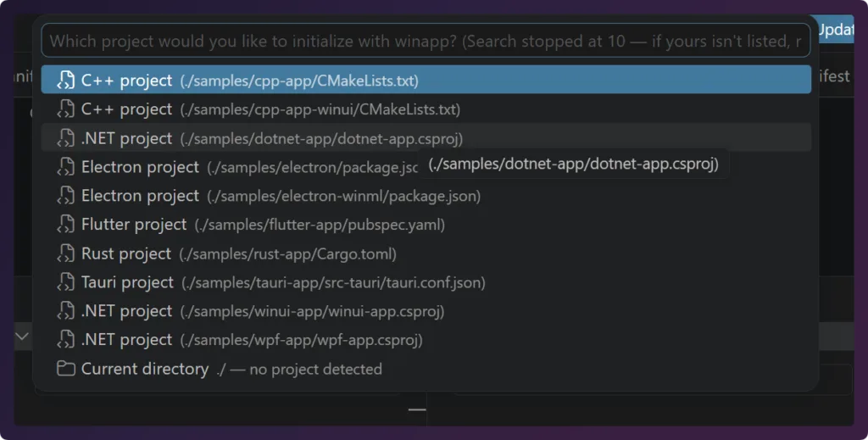Select .NET project wpf-app.csproj
Image resolution: width=868 pixels, height=440 pixels.
click(x=426, y=339)
